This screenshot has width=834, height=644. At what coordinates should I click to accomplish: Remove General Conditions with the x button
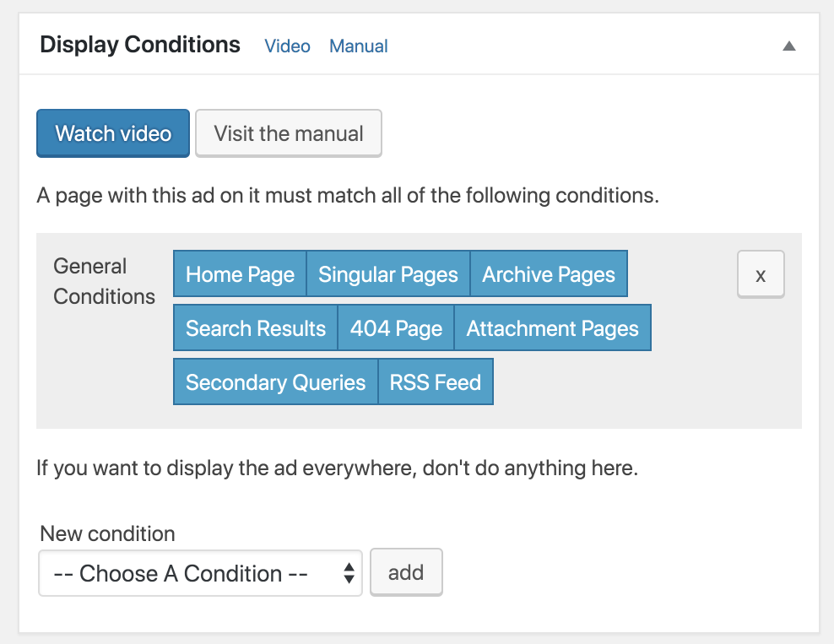[x=761, y=274]
